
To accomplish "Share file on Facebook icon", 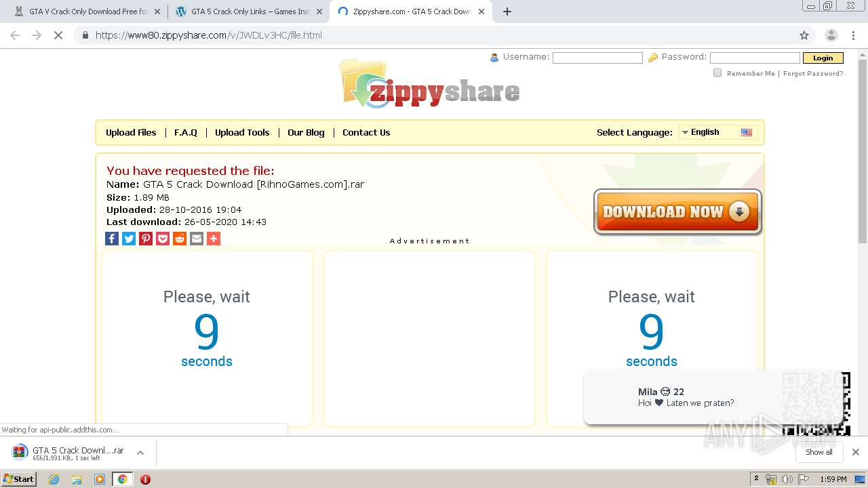I will tap(112, 239).
